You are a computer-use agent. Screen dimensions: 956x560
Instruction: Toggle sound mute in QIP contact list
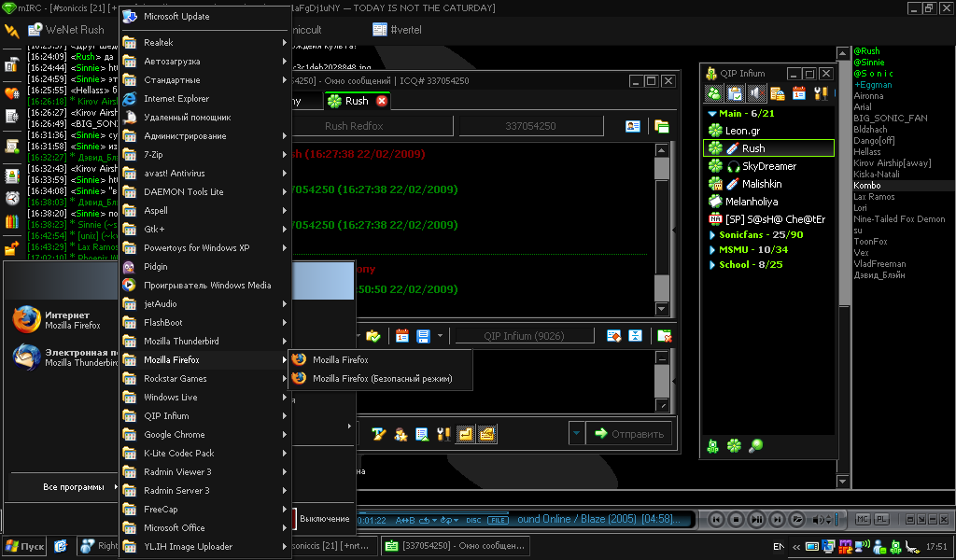pos(756,93)
